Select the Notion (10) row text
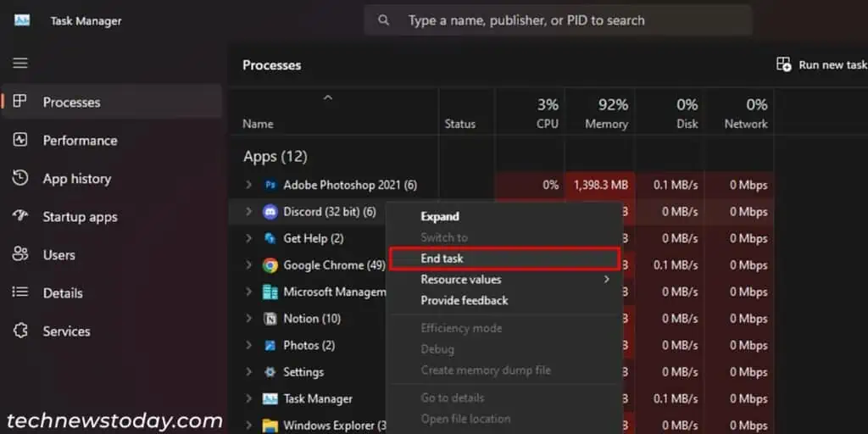The image size is (868, 434). click(x=312, y=319)
